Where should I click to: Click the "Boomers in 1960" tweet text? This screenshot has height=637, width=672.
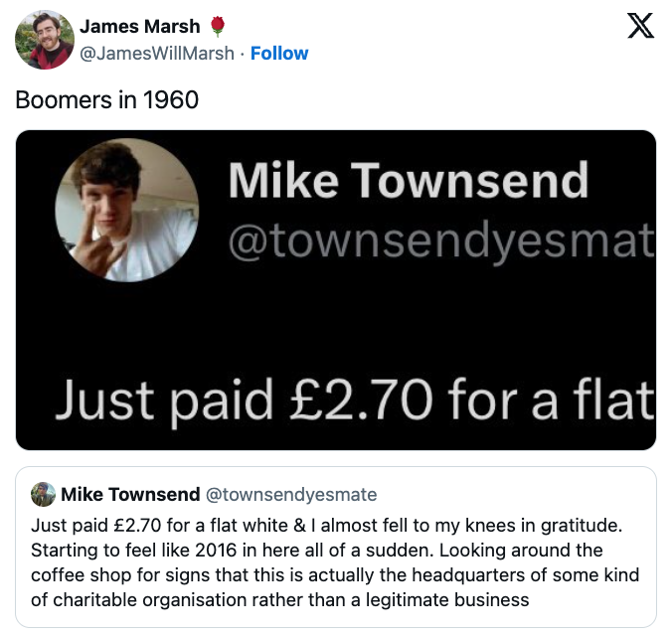tap(107, 99)
